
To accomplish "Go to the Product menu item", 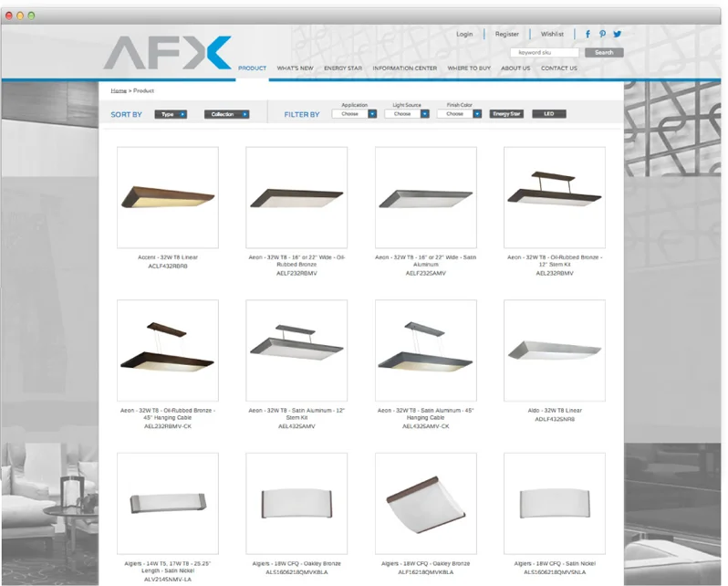I will (x=252, y=68).
